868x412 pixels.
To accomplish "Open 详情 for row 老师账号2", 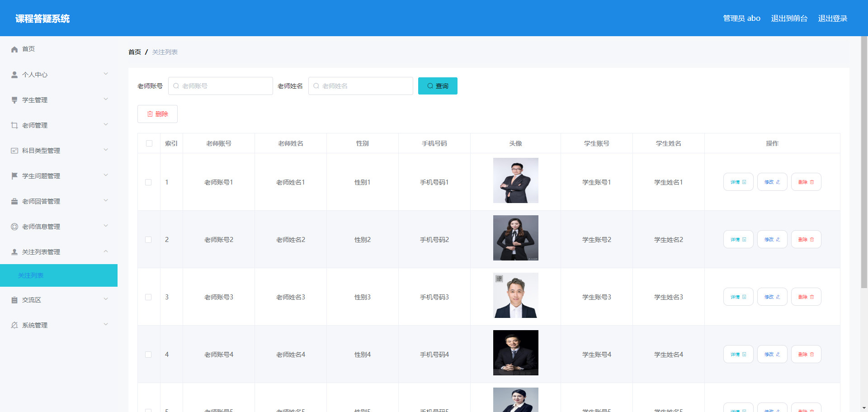I will pos(738,240).
